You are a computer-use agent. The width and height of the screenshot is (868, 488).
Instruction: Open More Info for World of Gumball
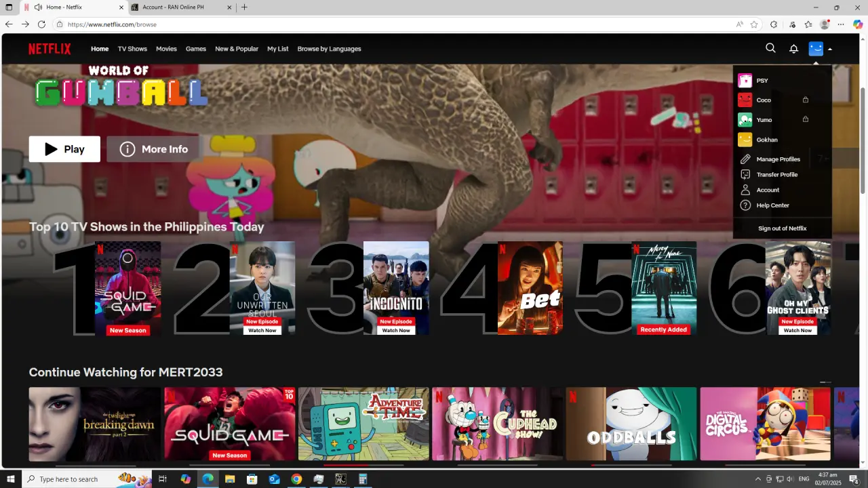[x=153, y=149]
